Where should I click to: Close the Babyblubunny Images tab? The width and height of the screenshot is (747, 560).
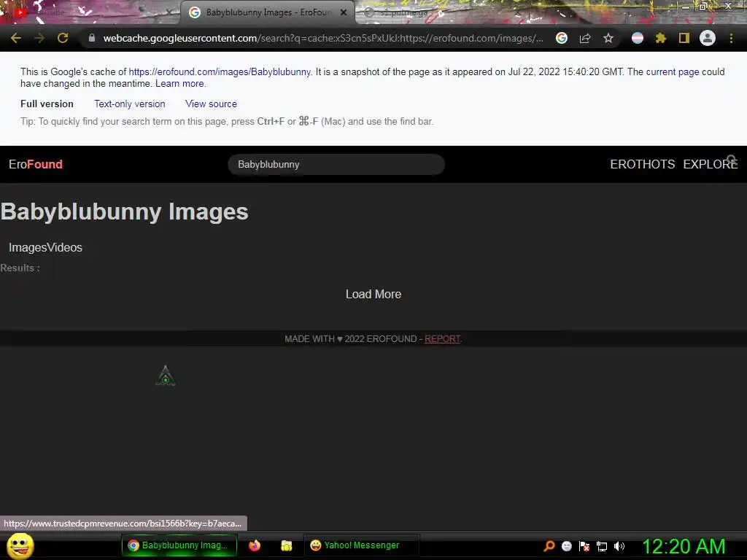344,12
